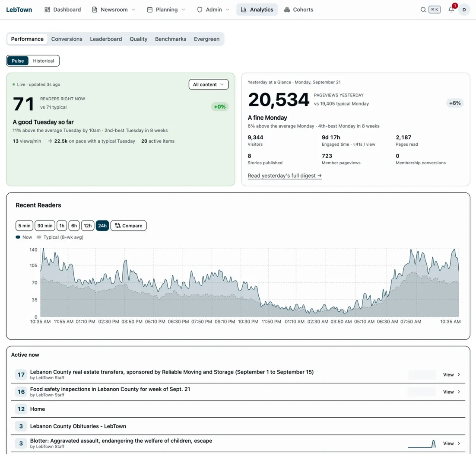The height and width of the screenshot is (454, 476).
Task: Click the ⌘K keyboard shortcut badge
Action: pos(435,10)
